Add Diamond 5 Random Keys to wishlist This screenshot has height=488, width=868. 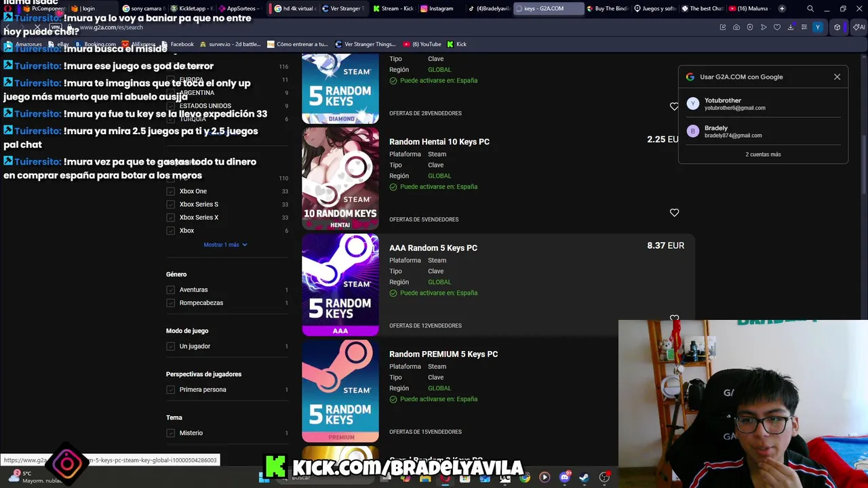coord(674,106)
